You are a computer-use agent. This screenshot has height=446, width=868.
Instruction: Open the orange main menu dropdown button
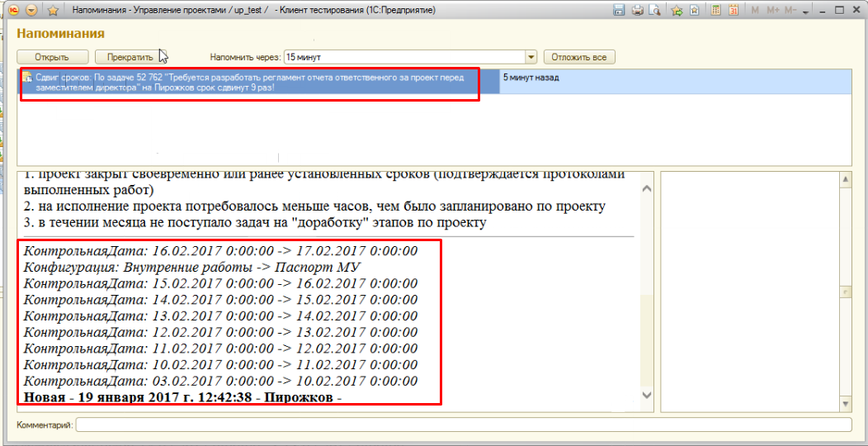(x=32, y=10)
